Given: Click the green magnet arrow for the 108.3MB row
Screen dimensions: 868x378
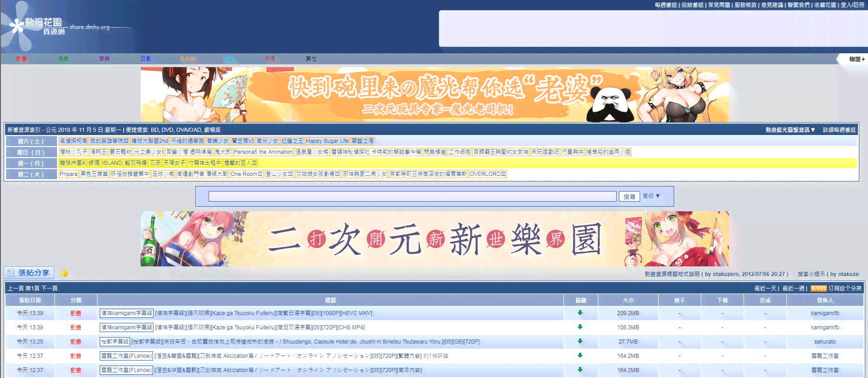Looking at the screenshot, I should click(x=580, y=327).
